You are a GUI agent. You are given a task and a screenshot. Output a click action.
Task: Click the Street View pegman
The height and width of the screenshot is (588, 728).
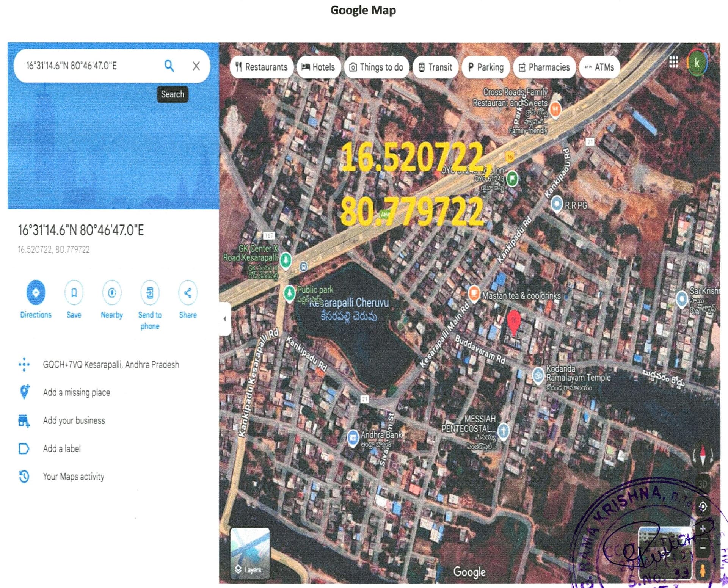click(x=703, y=570)
